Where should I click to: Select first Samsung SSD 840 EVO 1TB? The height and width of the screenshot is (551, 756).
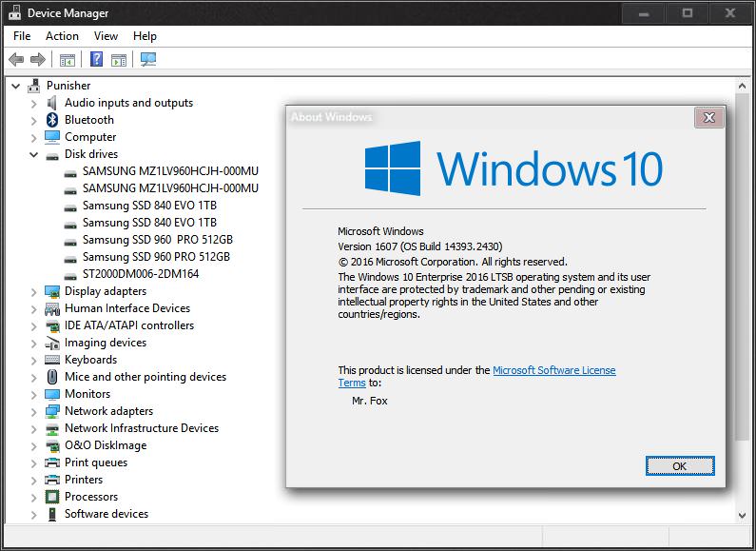[149, 206]
